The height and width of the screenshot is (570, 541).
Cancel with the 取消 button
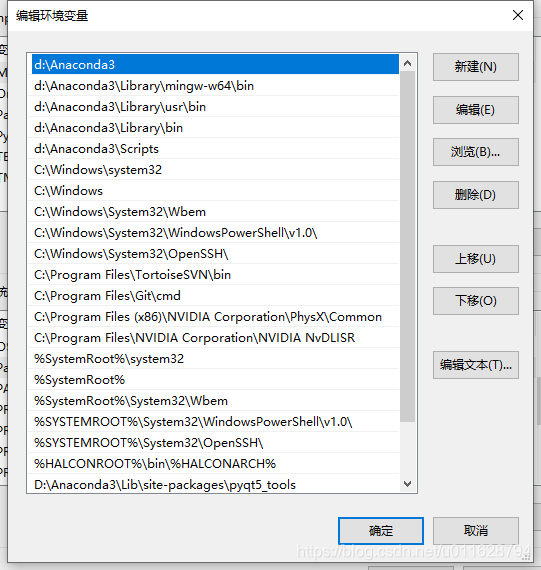click(476, 531)
